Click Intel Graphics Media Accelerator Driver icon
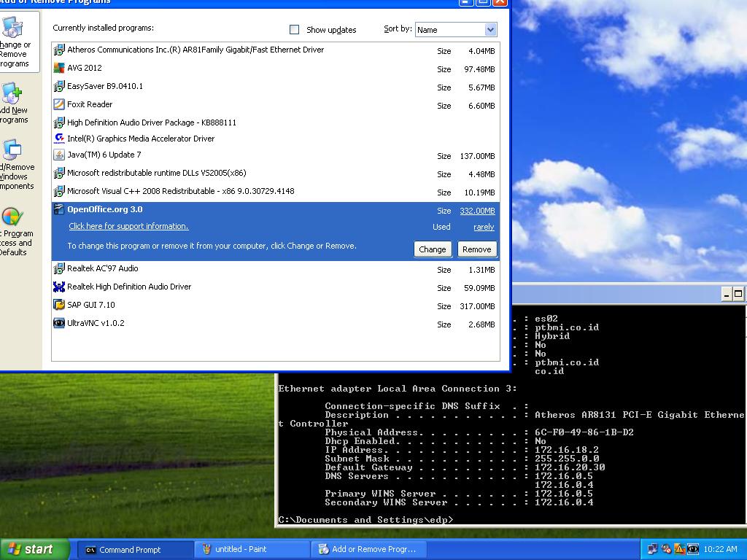This screenshot has height=560, width=747. tap(59, 139)
